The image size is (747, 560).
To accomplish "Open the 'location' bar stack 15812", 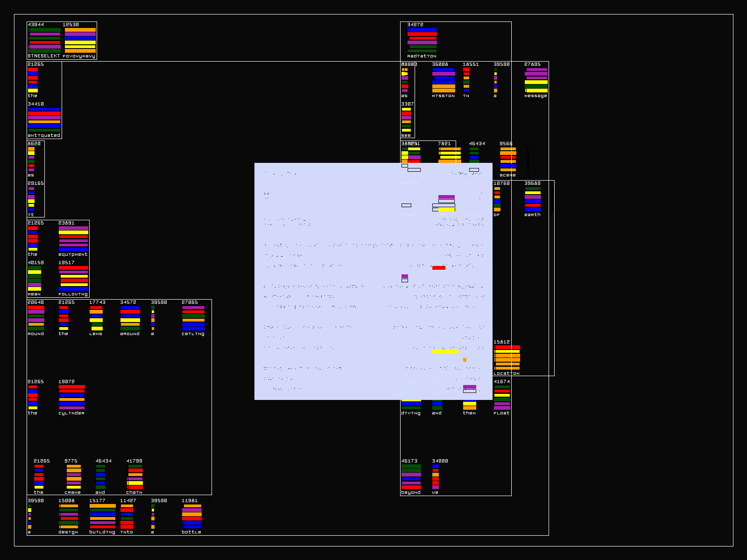I will 507,357.
